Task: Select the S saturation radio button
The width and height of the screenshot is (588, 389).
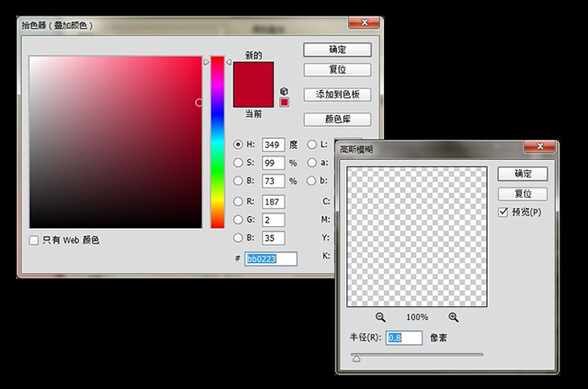Action: point(239,163)
